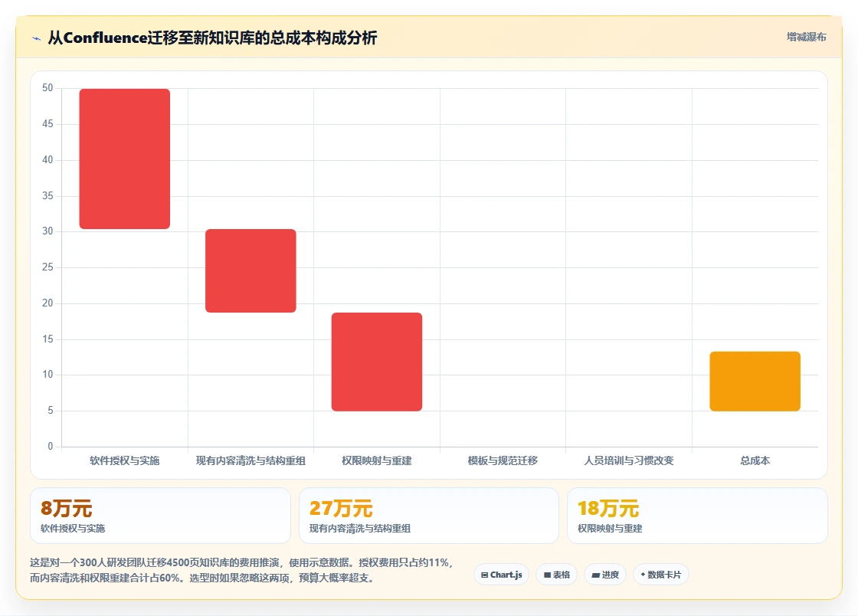The height and width of the screenshot is (616, 858).
Task: Click the 现有内容清洗与结构重组 axis label under chart
Action: click(251, 460)
